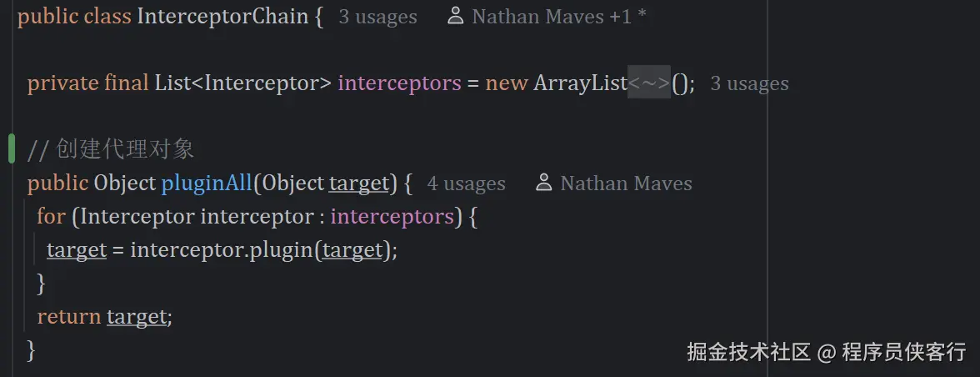980x377 pixels.
Task: Click interceptors in the for loop header
Action: coord(392,217)
